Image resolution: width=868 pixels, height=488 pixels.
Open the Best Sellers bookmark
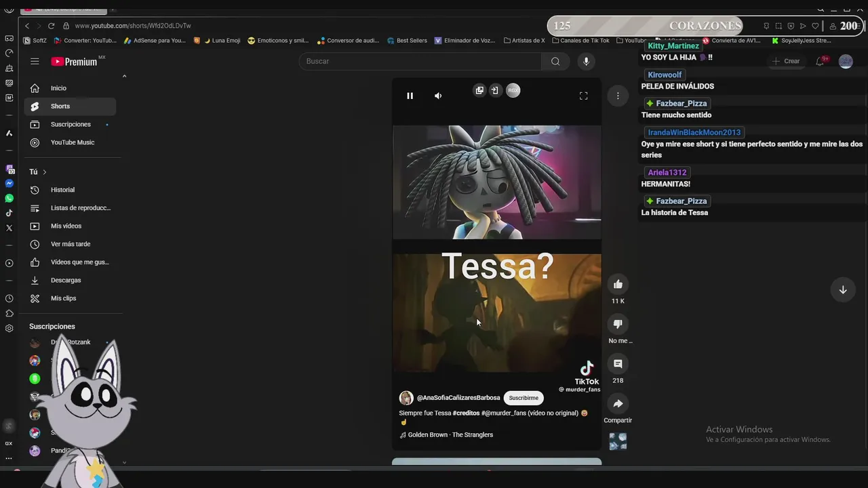pyautogui.click(x=407, y=41)
